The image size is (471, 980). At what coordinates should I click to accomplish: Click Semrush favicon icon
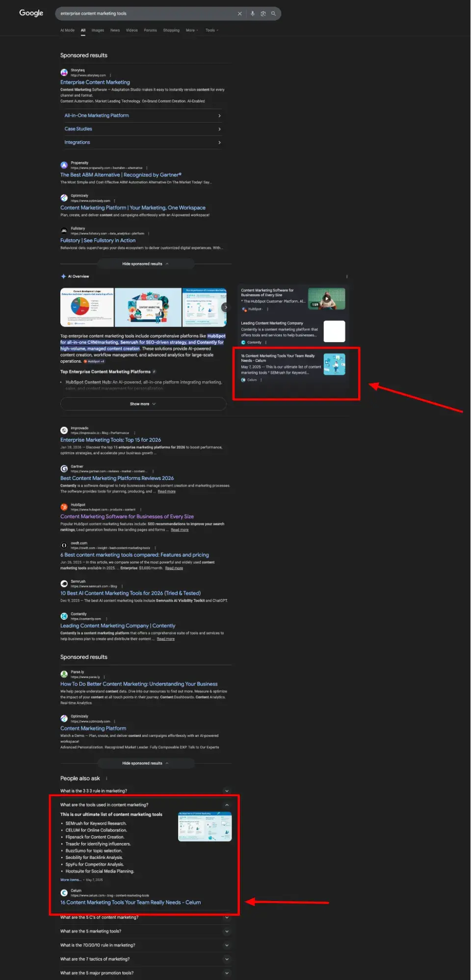tap(64, 583)
